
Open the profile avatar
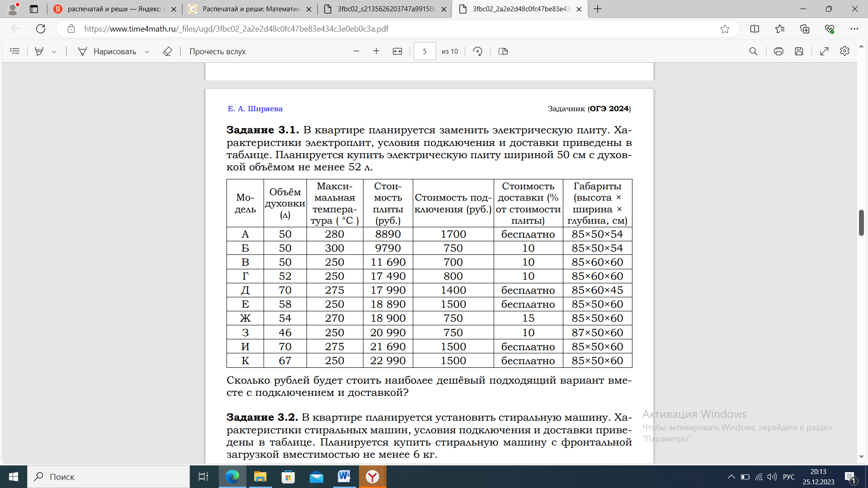point(13,9)
